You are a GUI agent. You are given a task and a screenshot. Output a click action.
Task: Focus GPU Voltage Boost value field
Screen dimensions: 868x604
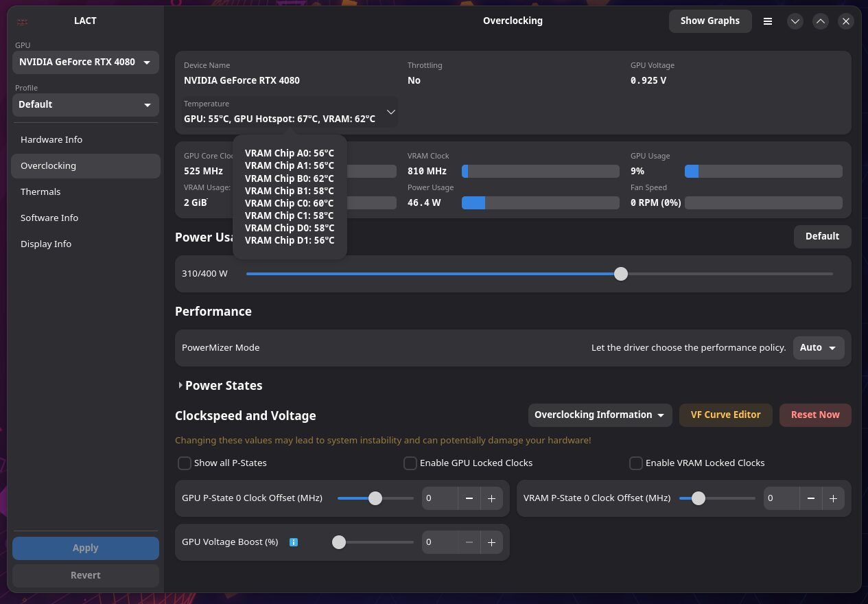tap(440, 542)
